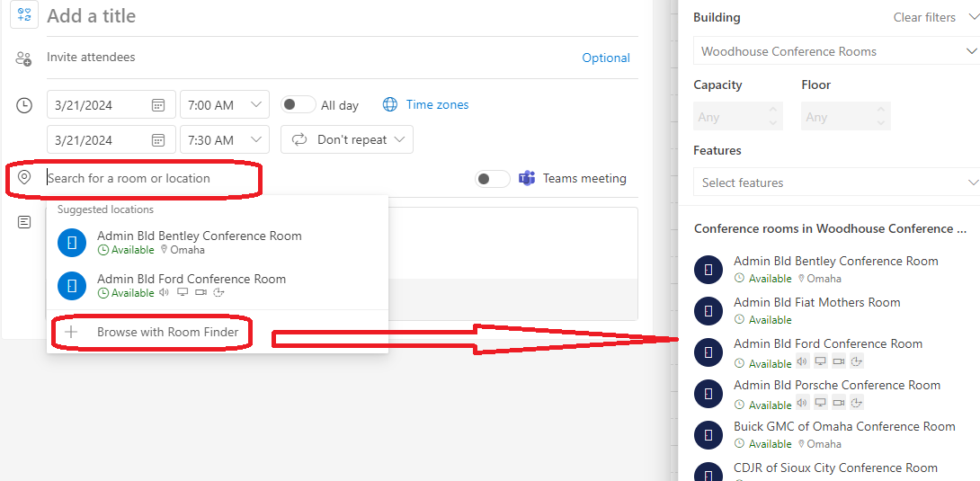Viewport: 980px width, 481px height.
Task: Click the 3/21/2024 start date field
Action: (x=111, y=104)
